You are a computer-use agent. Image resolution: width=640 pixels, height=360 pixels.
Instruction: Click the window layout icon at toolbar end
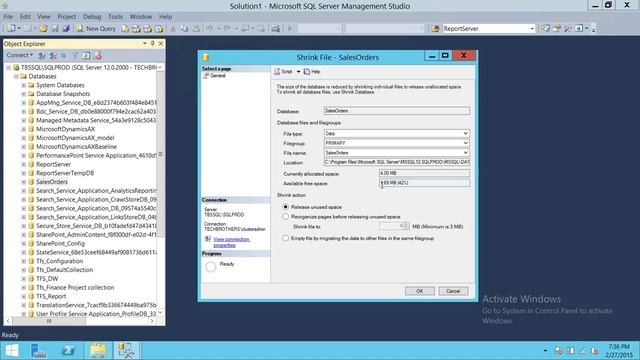[x=579, y=29]
